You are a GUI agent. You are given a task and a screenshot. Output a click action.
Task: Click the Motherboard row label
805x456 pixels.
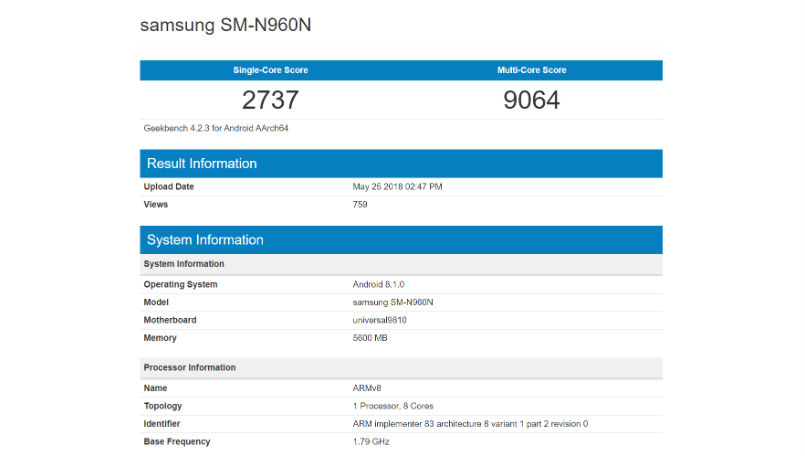170,320
